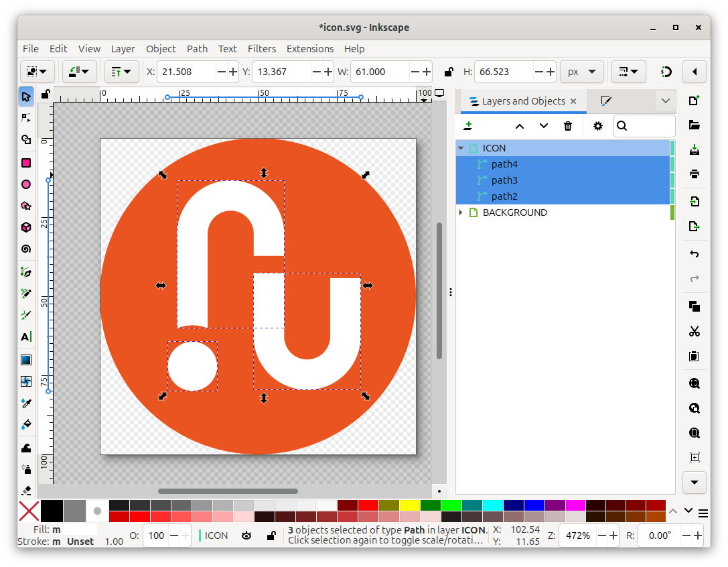Open selection options dropdown in tool controls
The image size is (728, 567).
point(37,72)
